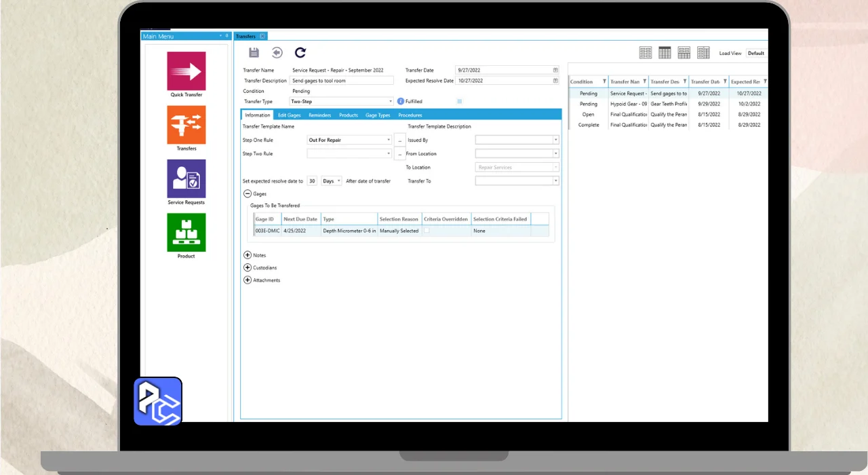Open the Service Requests module icon
This screenshot has width=868, height=475.
(x=186, y=178)
